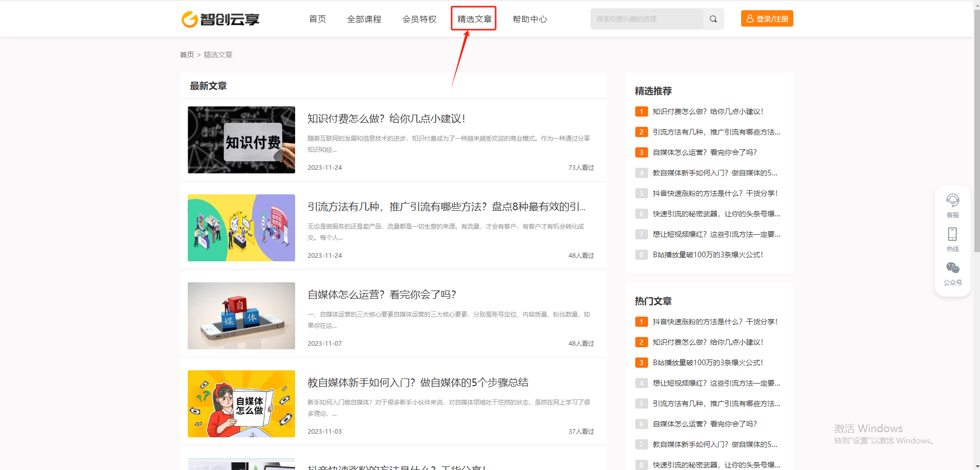Open 精选推荐 item 抖音快速涨粉的方法

coord(715,193)
